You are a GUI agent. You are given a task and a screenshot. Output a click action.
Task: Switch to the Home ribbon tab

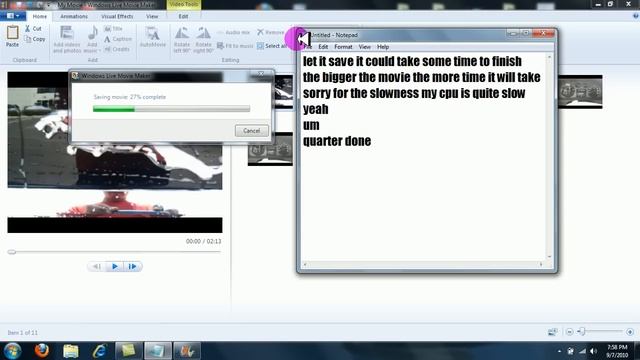(x=40, y=16)
